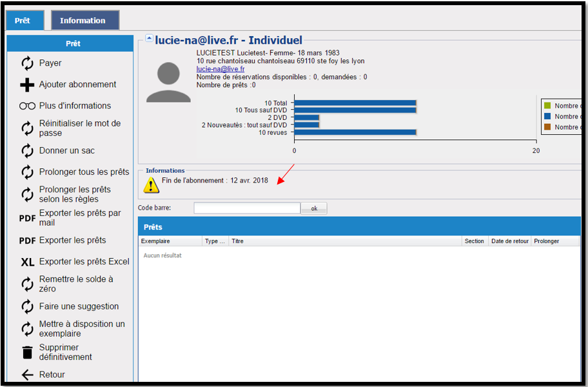Screen dimensions: 588x387
Task: Click the glasses icon for Plus d'informations
Action: (x=27, y=106)
